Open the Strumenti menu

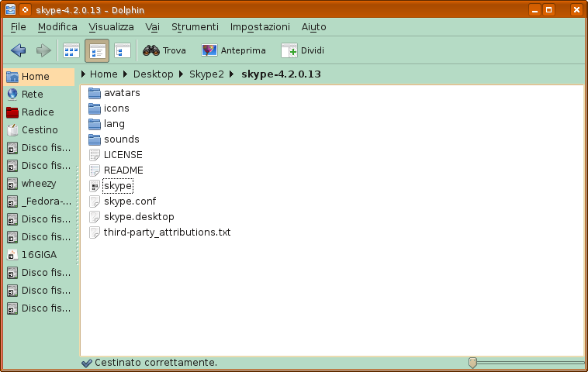pos(195,27)
